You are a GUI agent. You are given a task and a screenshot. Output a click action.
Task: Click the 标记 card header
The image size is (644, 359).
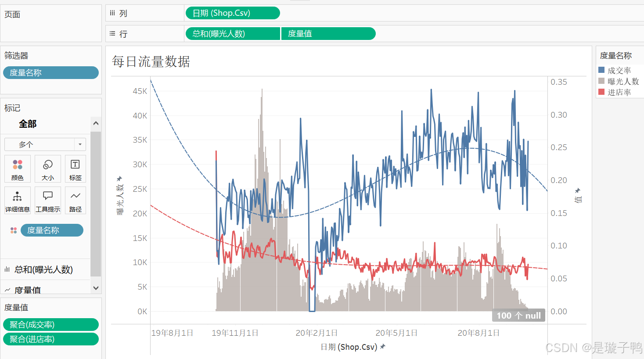pos(12,108)
